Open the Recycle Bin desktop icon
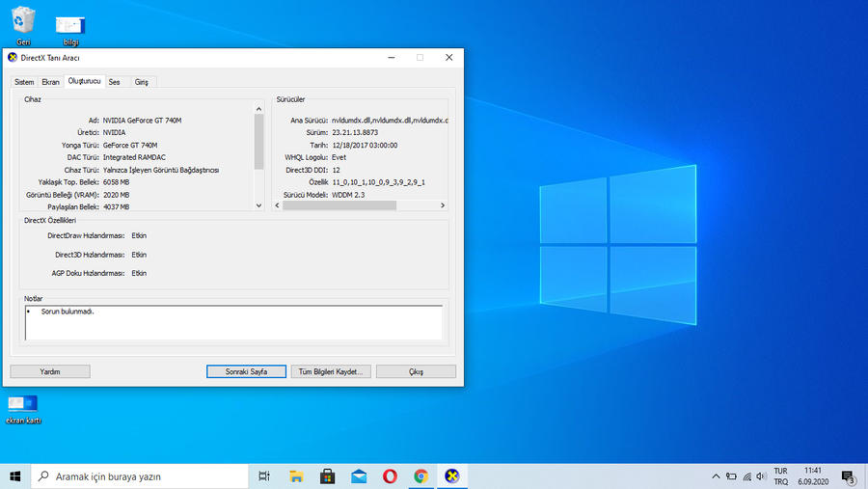This screenshot has height=489, width=868. pos(23,25)
